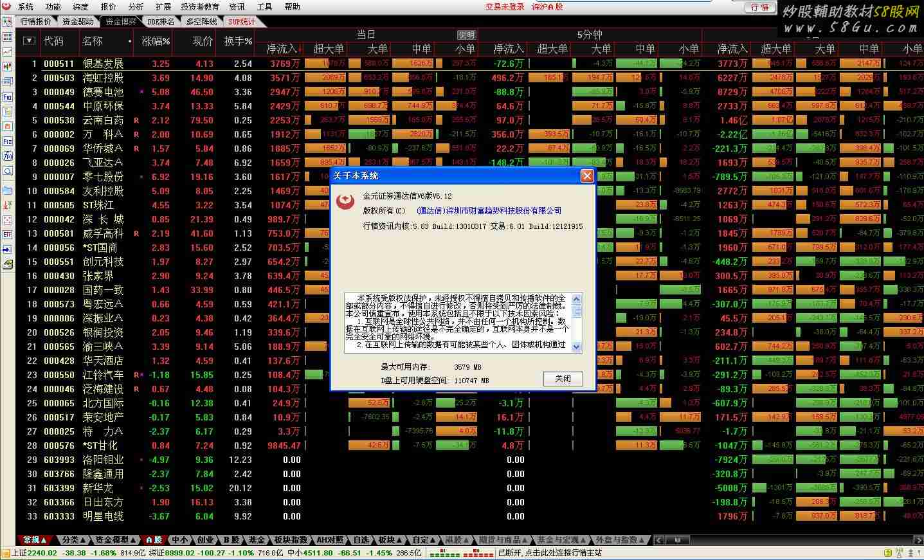924x560 pixels.
Task: Sort by the 换手% column header
Action: coord(238,41)
